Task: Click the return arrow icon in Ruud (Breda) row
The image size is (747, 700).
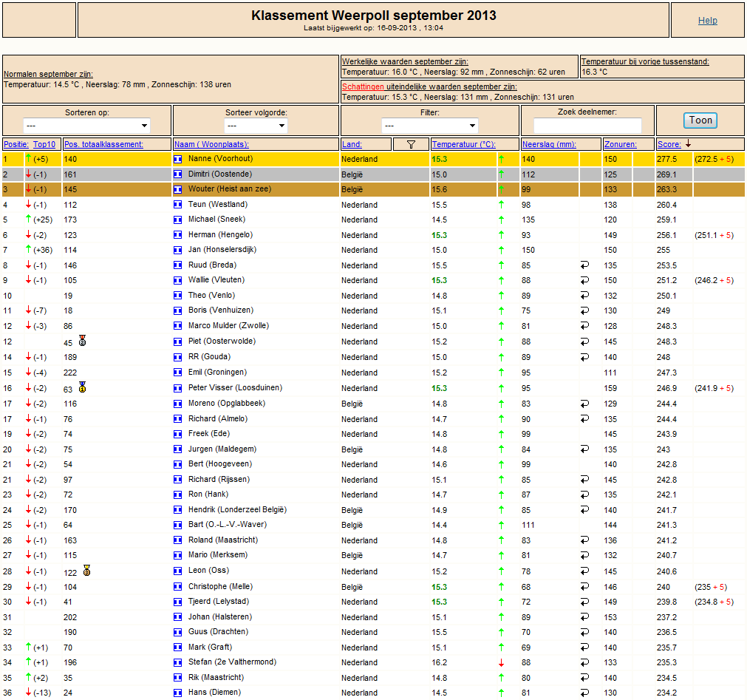Action: pos(584,265)
